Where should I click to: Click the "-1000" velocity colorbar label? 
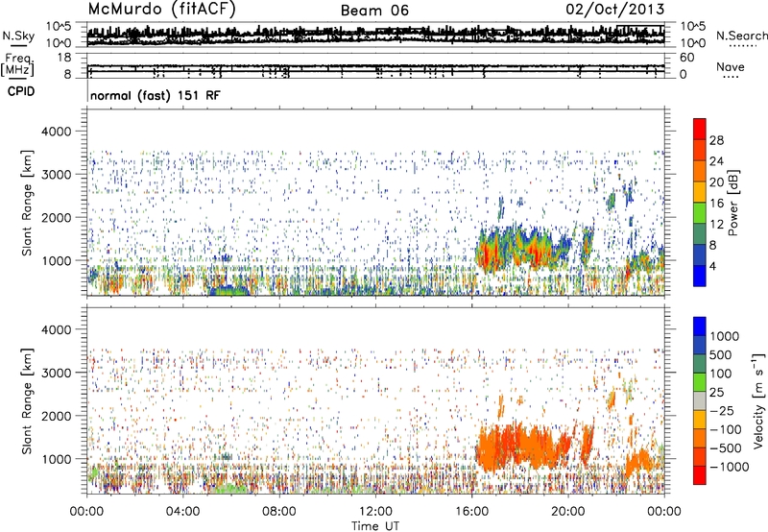point(730,467)
